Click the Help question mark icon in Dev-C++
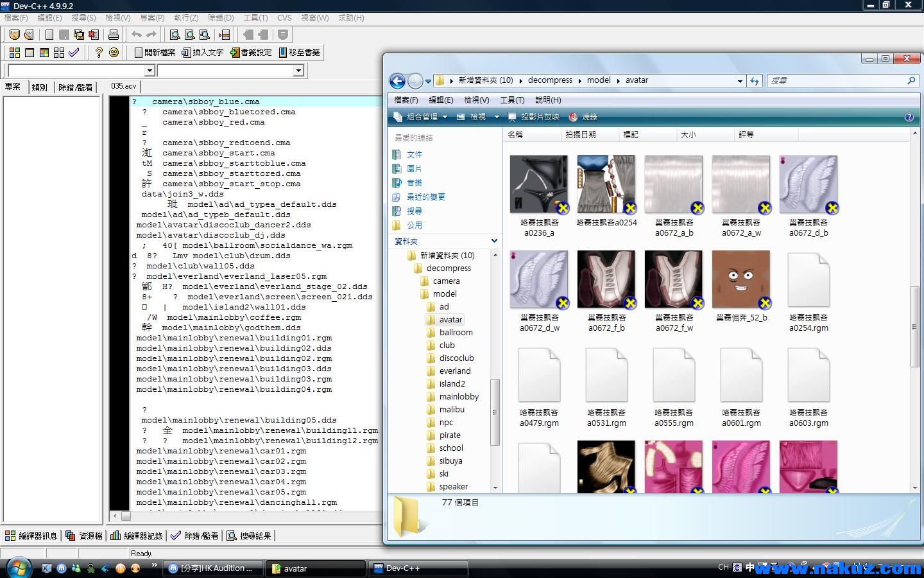 click(x=99, y=53)
